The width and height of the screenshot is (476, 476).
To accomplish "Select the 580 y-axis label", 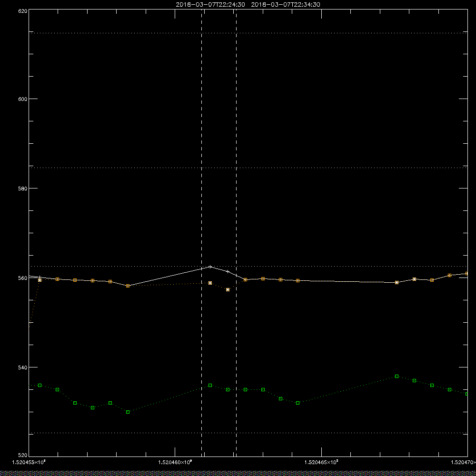I will [23, 188].
